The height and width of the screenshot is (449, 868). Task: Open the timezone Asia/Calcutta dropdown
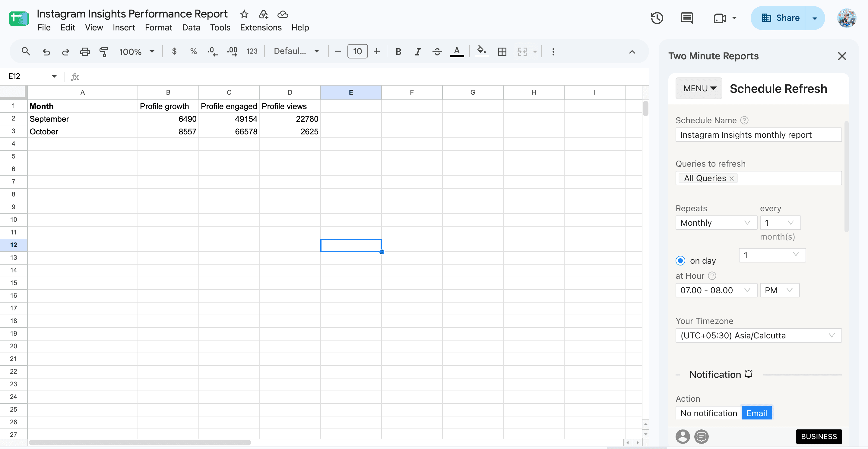point(759,335)
